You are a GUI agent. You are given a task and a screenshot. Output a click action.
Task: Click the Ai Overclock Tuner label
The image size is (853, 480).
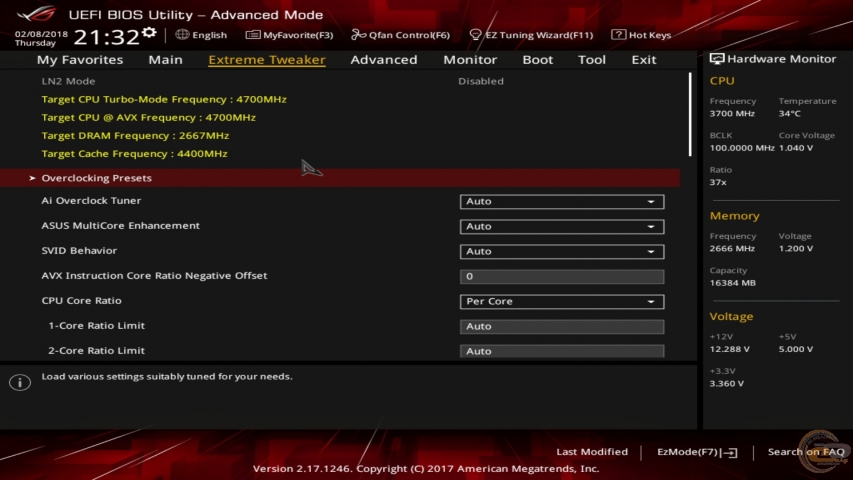(91, 200)
